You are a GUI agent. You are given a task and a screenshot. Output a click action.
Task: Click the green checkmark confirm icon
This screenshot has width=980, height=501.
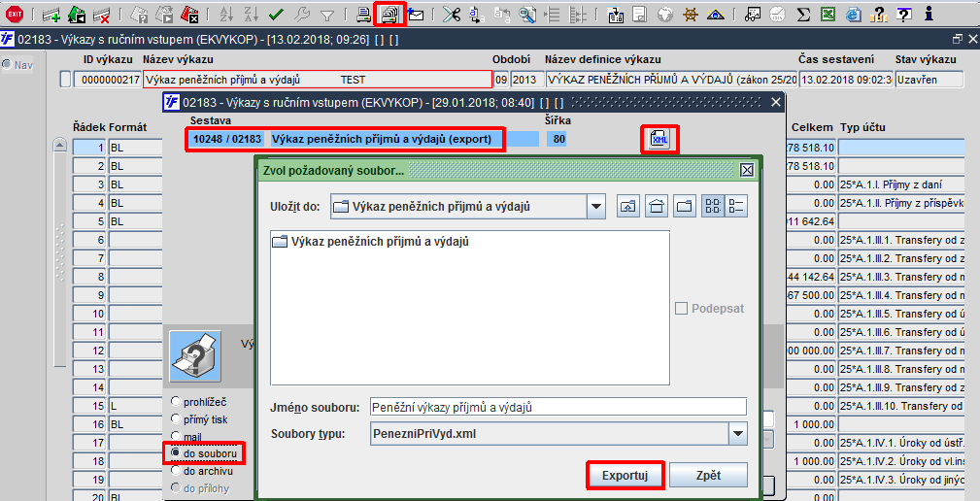(276, 14)
